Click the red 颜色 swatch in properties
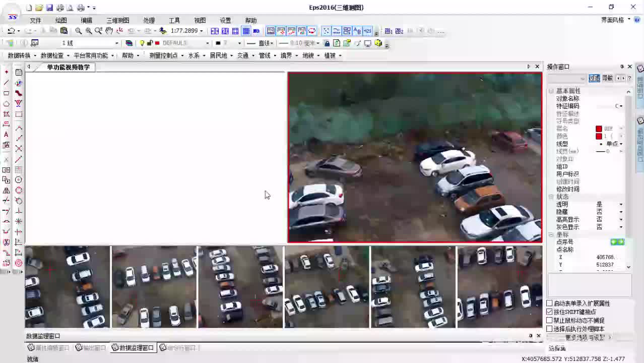644x363 pixels. pyautogui.click(x=599, y=136)
